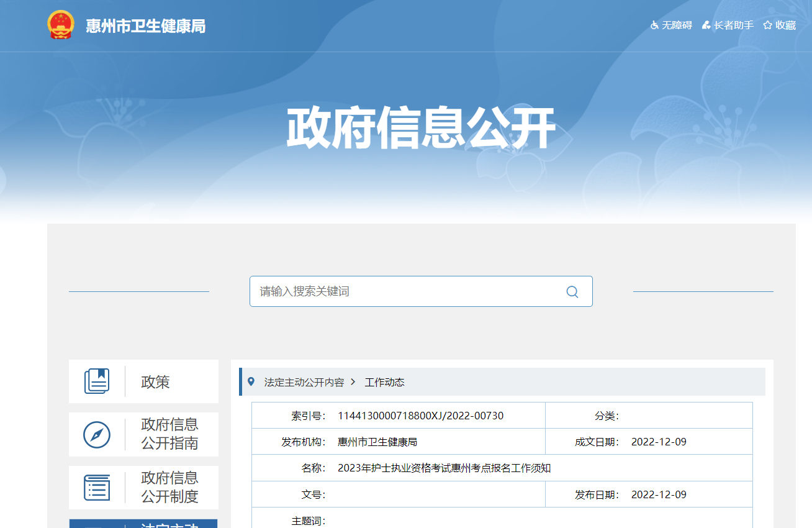The image size is (812, 528).
Task: Click the compass icon for 政府信息公开指南
Action: tap(97, 435)
